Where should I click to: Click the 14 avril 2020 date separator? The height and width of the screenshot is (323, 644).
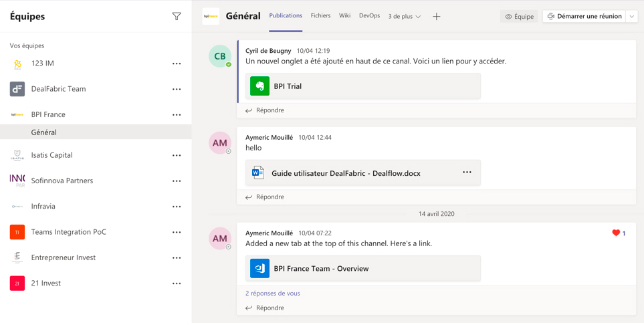[437, 214]
